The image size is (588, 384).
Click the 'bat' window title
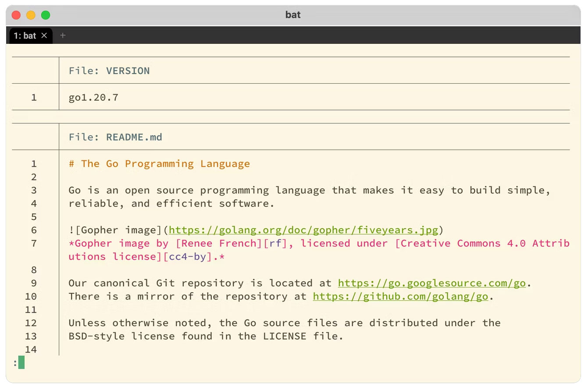[293, 15]
